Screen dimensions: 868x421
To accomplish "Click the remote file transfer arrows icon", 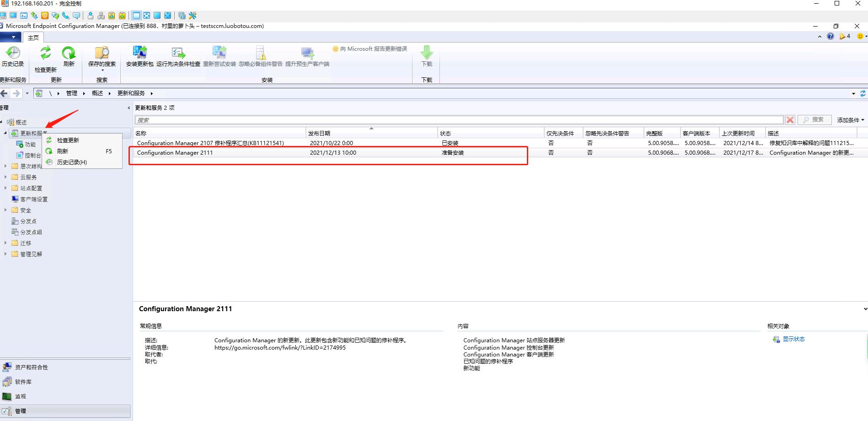I will 34,16.
